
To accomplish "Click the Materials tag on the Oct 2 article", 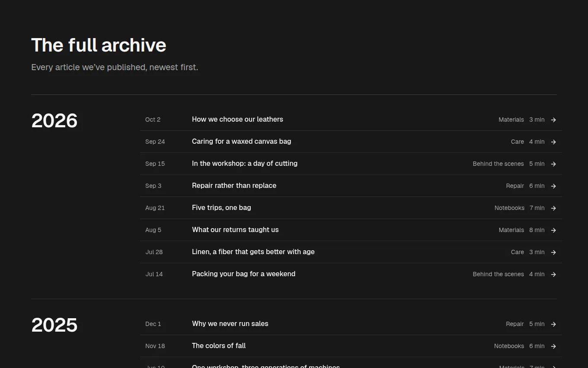I will (x=511, y=120).
